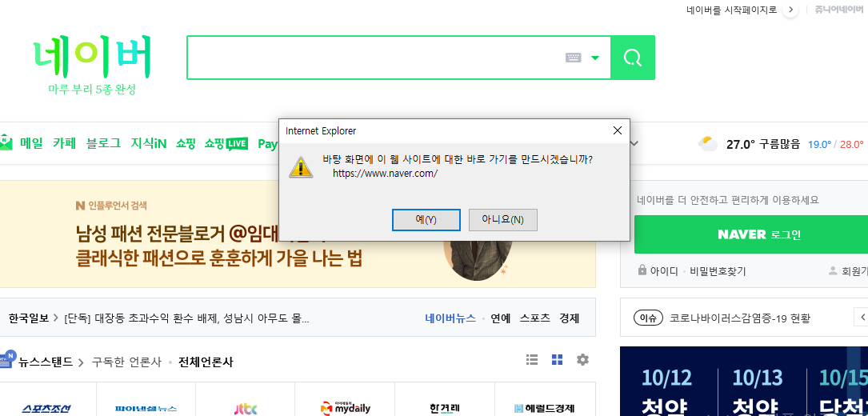
Task: Click the arrow next to 네이버를 시작페이지로
Action: [790, 10]
